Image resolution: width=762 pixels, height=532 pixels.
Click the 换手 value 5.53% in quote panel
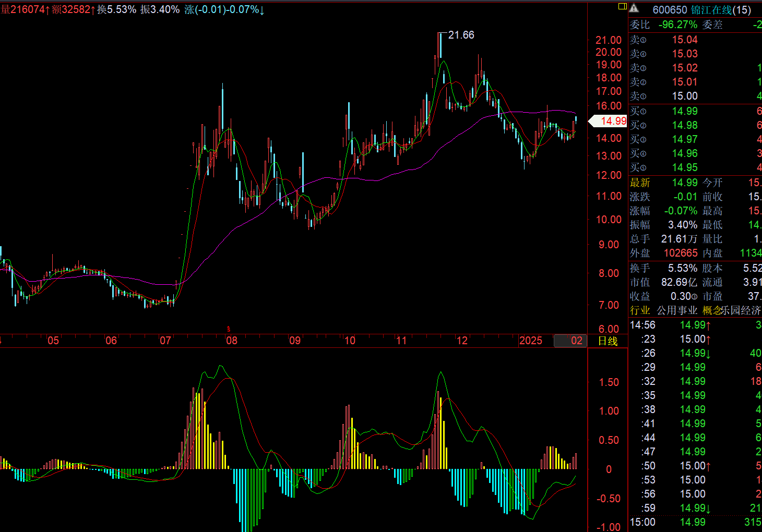[683, 268]
